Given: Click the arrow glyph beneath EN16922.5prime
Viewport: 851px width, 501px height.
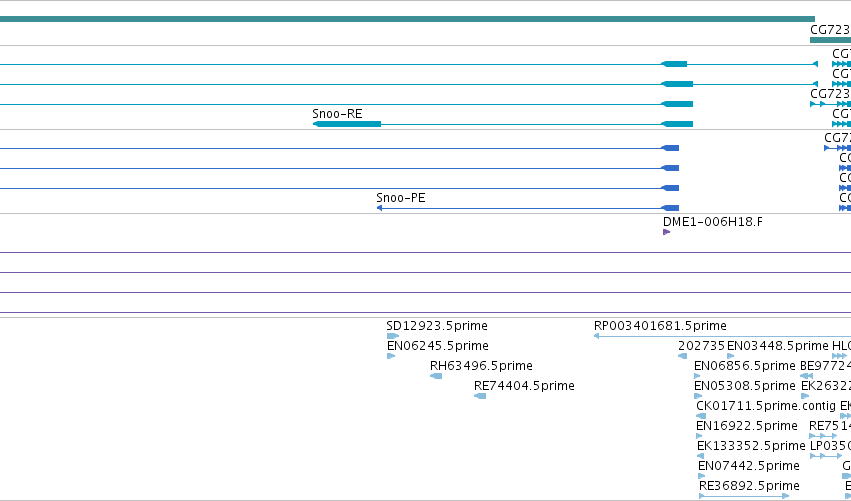Looking at the screenshot, I should 699,436.
